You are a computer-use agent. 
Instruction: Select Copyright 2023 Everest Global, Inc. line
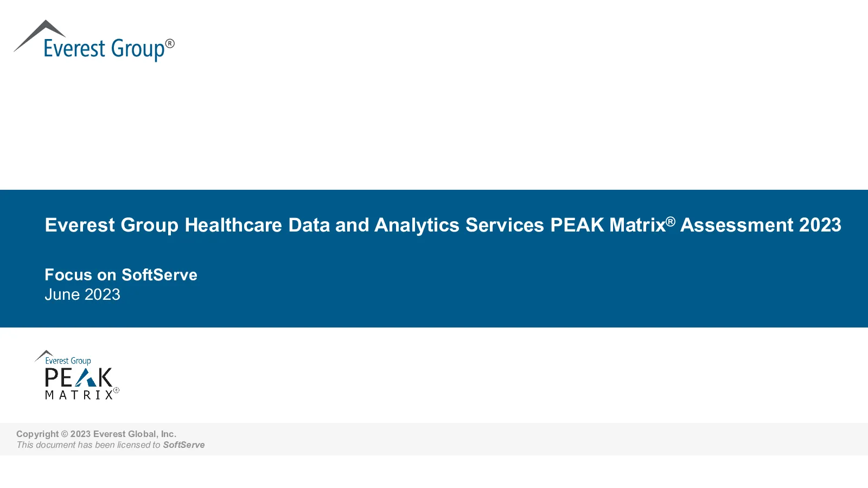coord(97,434)
